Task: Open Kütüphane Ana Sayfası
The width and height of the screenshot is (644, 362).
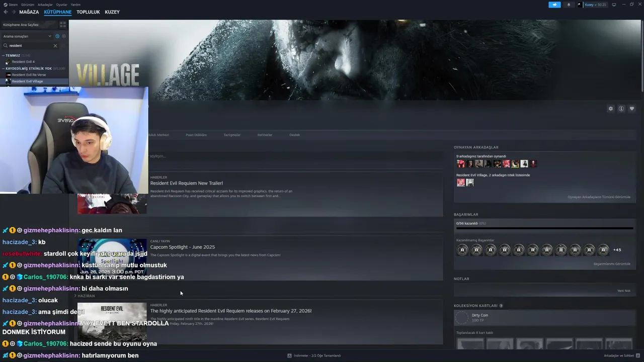Action: pos(29,25)
